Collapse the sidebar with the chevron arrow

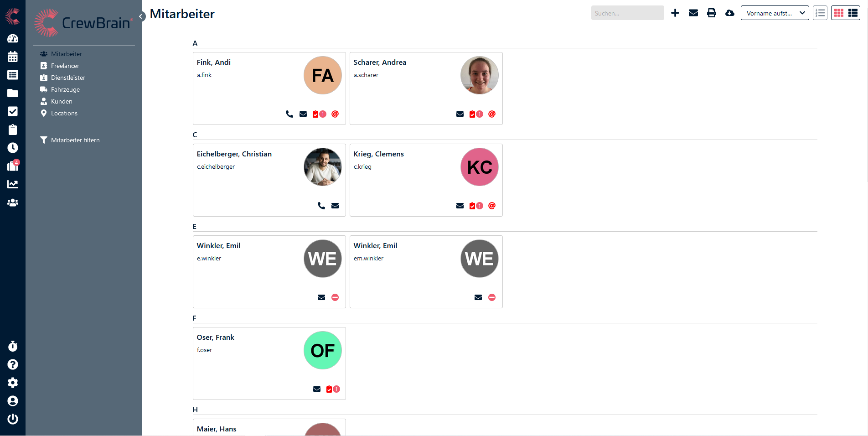coord(141,16)
